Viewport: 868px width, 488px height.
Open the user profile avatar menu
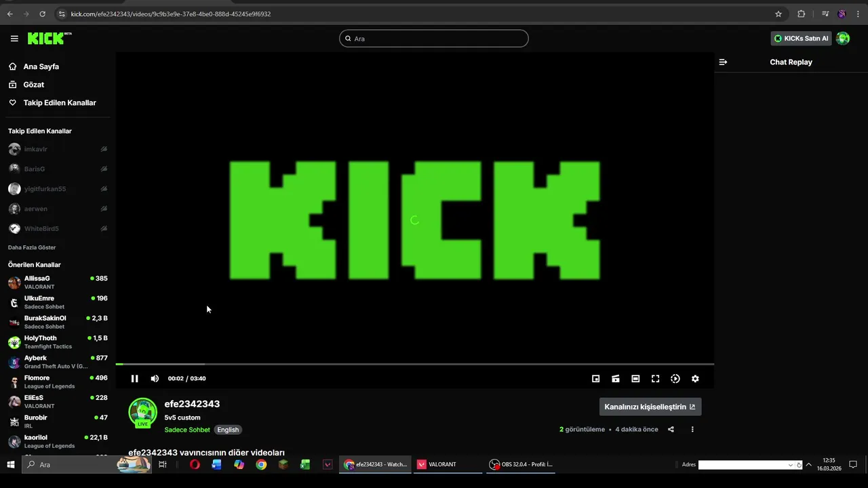(843, 39)
